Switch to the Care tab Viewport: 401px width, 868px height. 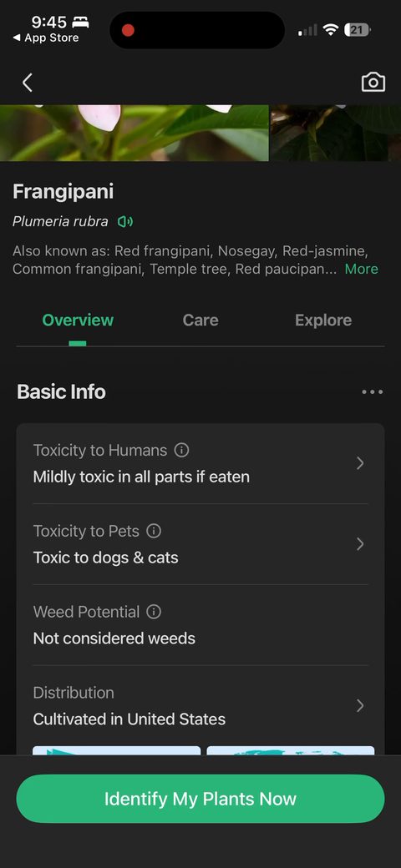(x=200, y=320)
